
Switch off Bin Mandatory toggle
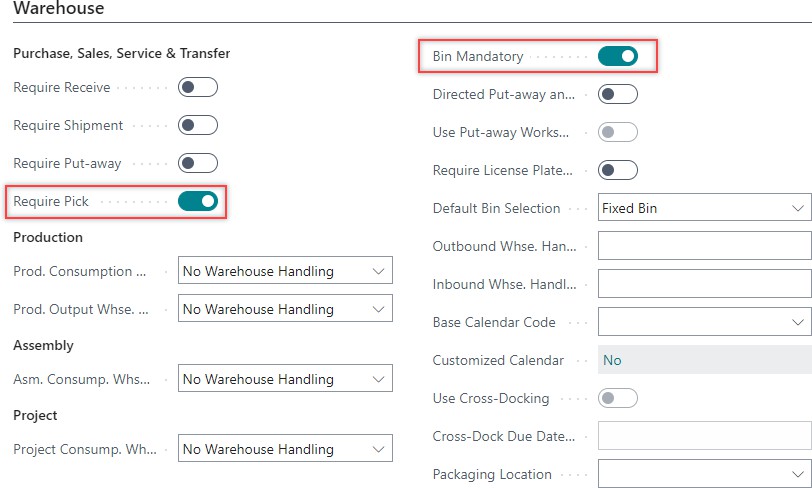[x=617, y=57]
